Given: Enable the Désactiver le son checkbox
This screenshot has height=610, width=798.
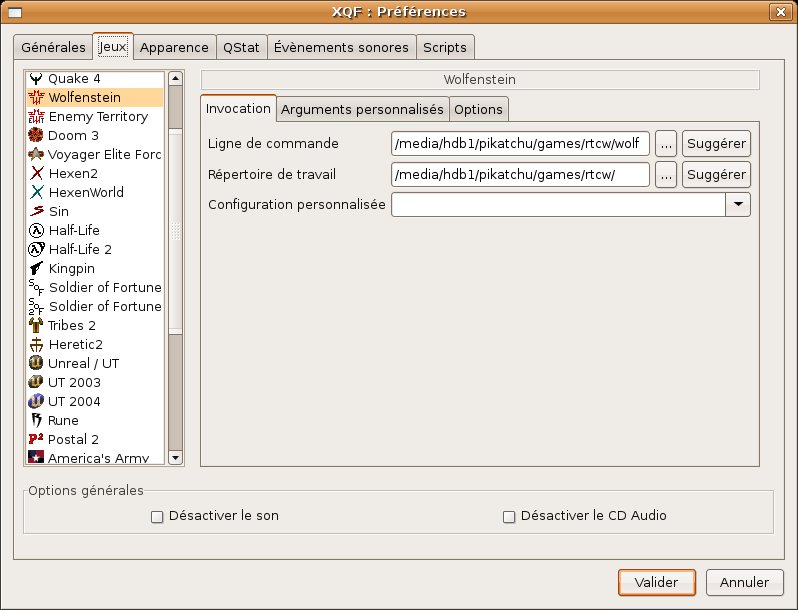Looking at the screenshot, I should [156, 517].
